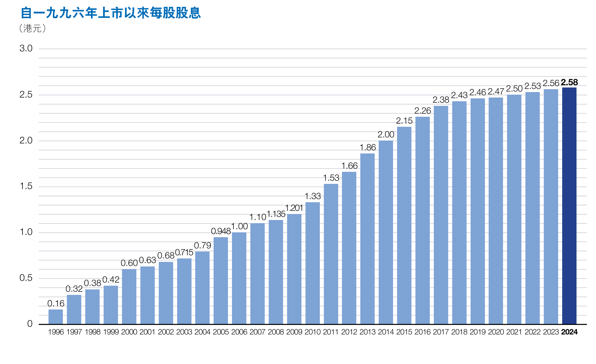Image resolution: width=596 pixels, height=364 pixels.
Task: Click the 2005 bar labeled 0.948
Action: (221, 281)
